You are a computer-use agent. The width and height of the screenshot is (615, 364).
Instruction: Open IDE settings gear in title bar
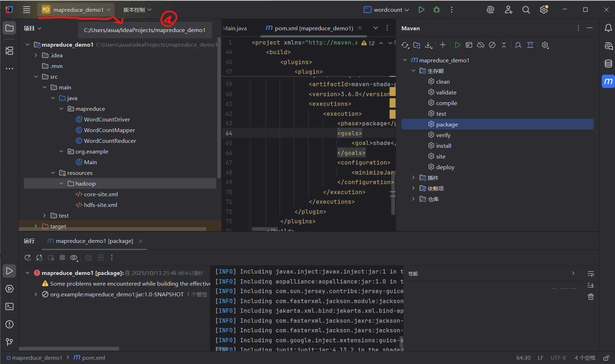tap(544, 10)
